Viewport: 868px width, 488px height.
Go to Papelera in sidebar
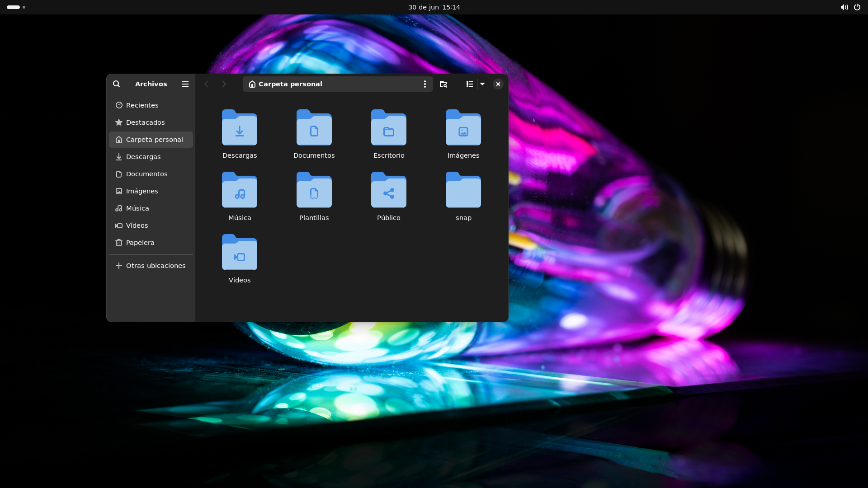(140, 243)
